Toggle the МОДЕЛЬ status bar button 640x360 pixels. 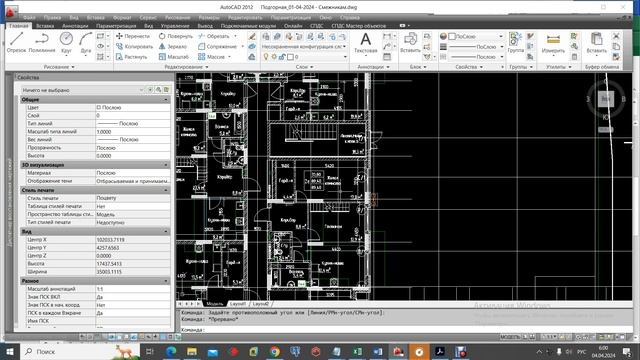pyautogui.click(x=511, y=337)
